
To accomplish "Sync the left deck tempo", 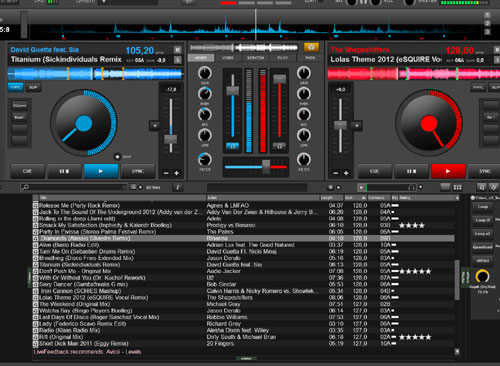I will pyautogui.click(x=137, y=171).
